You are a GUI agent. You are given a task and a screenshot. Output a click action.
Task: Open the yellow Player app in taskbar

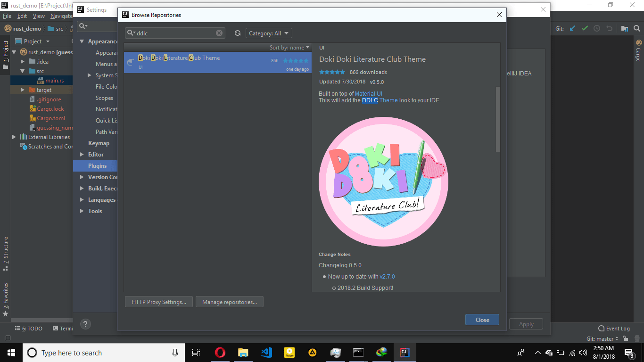click(289, 352)
